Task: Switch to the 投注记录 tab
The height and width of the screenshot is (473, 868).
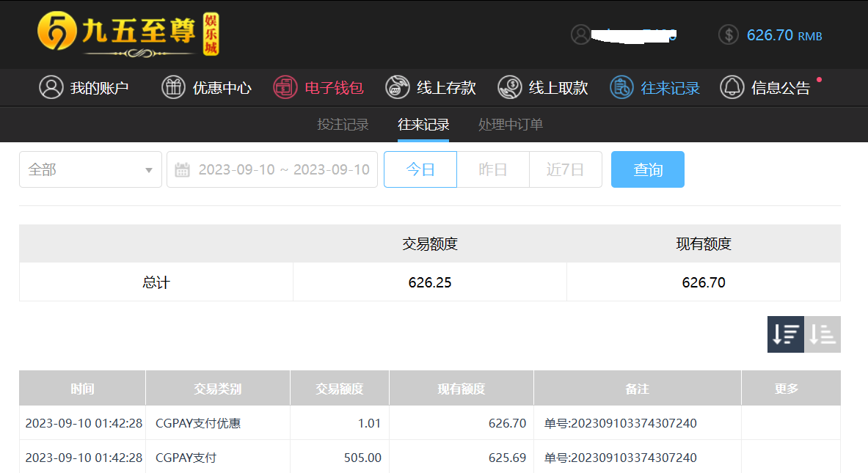Action: 343,125
